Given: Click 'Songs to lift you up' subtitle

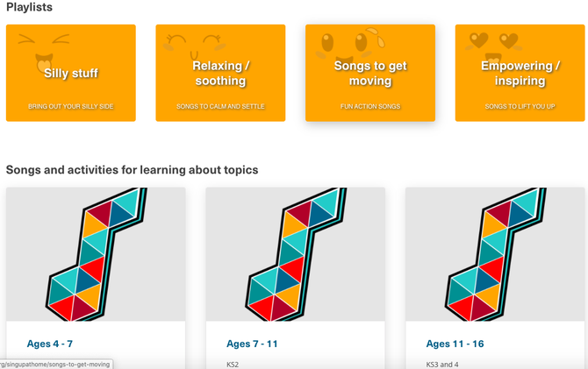Looking at the screenshot, I should click(520, 106).
